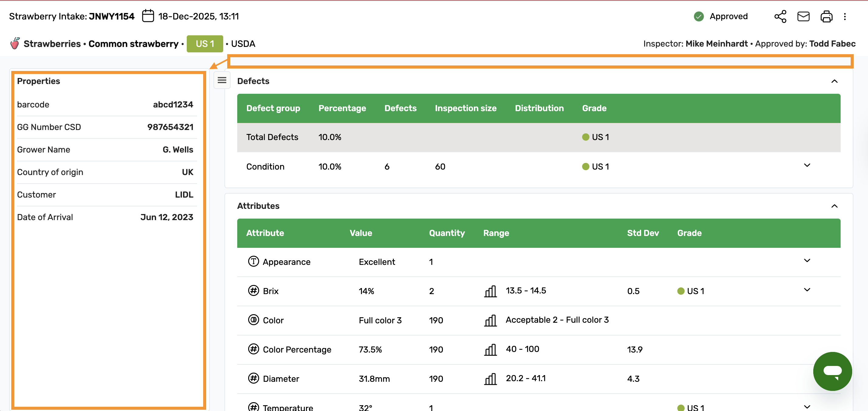Click the green US 1 grade badge

[205, 44]
